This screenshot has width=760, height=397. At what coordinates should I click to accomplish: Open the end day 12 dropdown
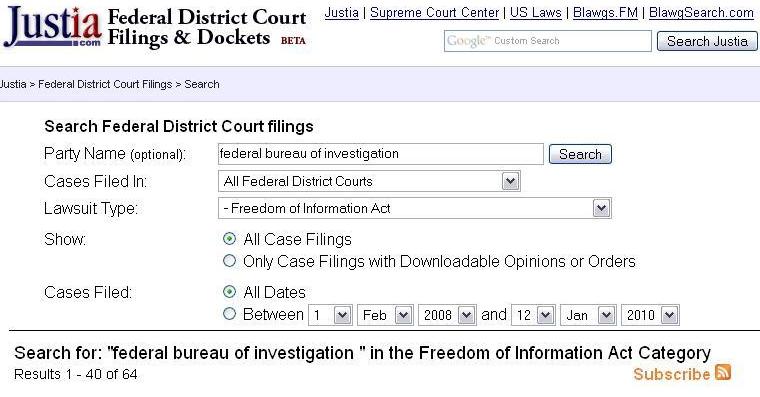(x=533, y=315)
